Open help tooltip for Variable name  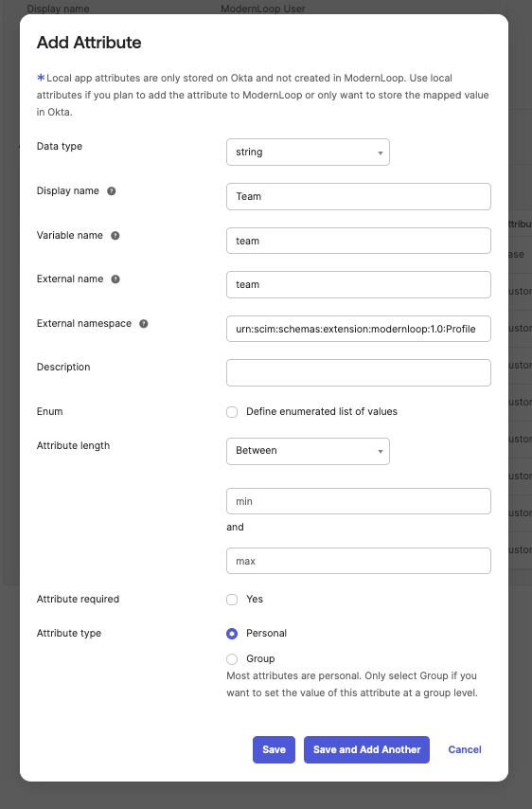pyautogui.click(x=115, y=235)
